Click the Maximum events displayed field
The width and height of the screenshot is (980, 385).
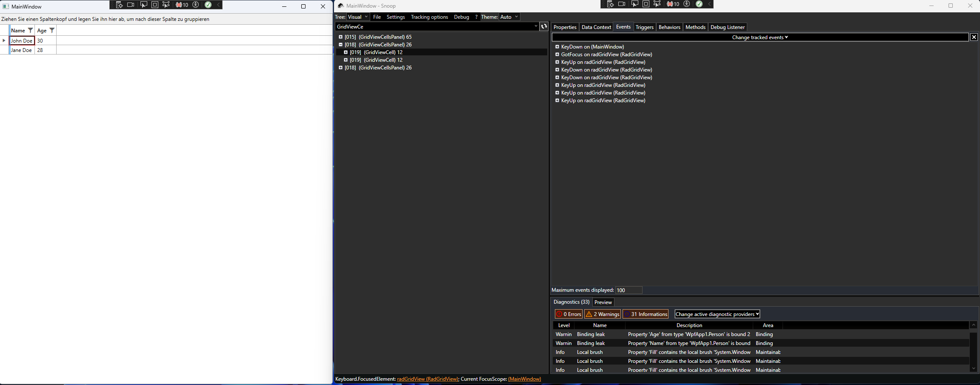click(629, 290)
